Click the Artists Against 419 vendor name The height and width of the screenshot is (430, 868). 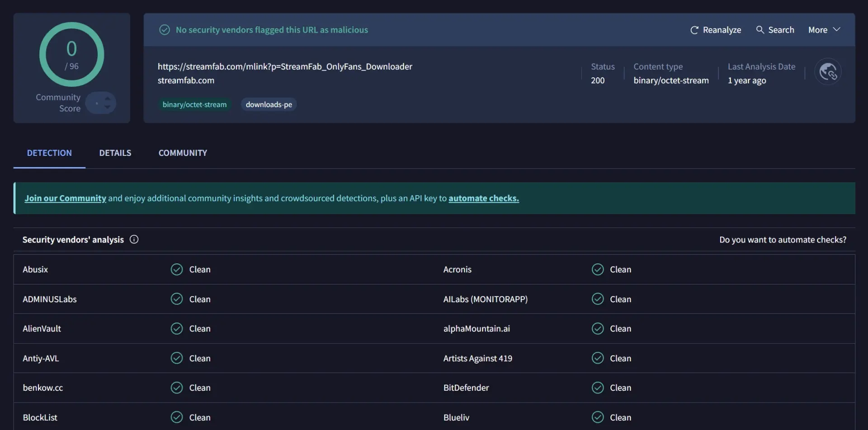(x=478, y=358)
